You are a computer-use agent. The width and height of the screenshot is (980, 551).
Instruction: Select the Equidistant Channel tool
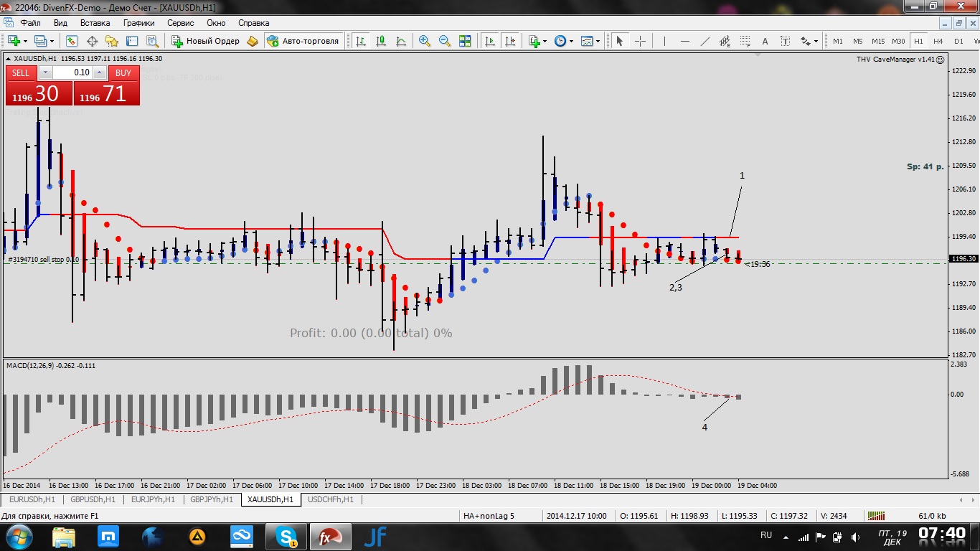point(725,41)
